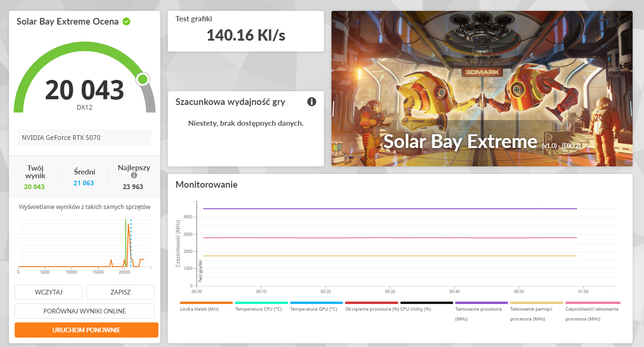
Task: Toggle the Temperatura GPU legend series
Action: [313, 309]
